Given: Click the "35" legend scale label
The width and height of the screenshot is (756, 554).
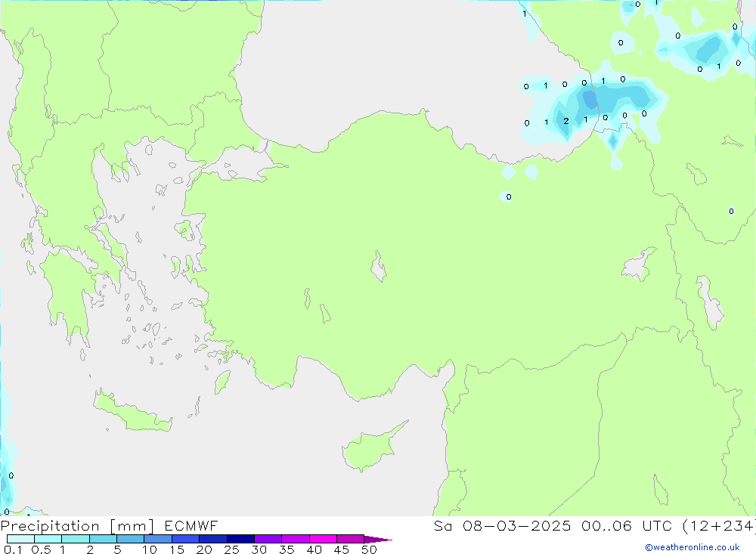Looking at the screenshot, I should [x=287, y=549].
